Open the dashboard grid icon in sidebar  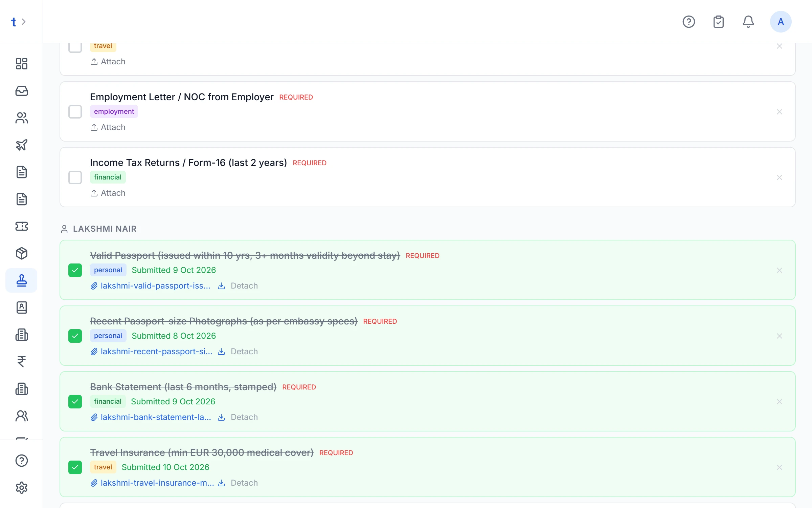[x=22, y=64]
